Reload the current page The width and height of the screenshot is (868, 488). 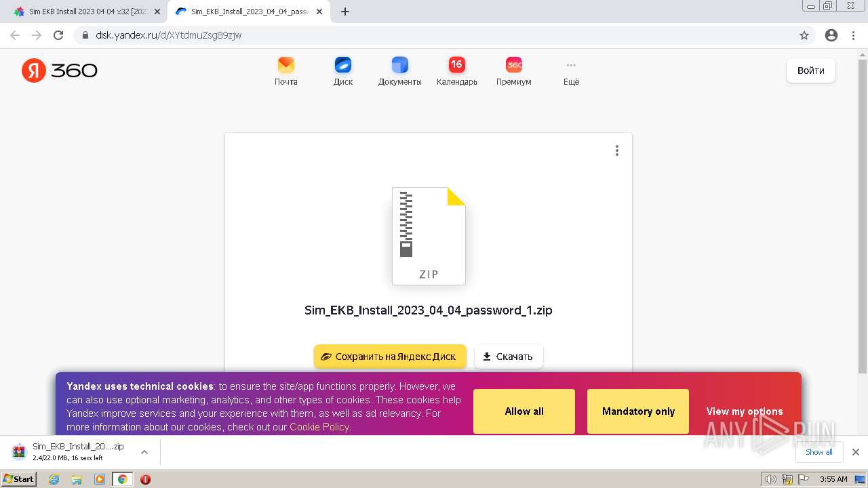[58, 35]
